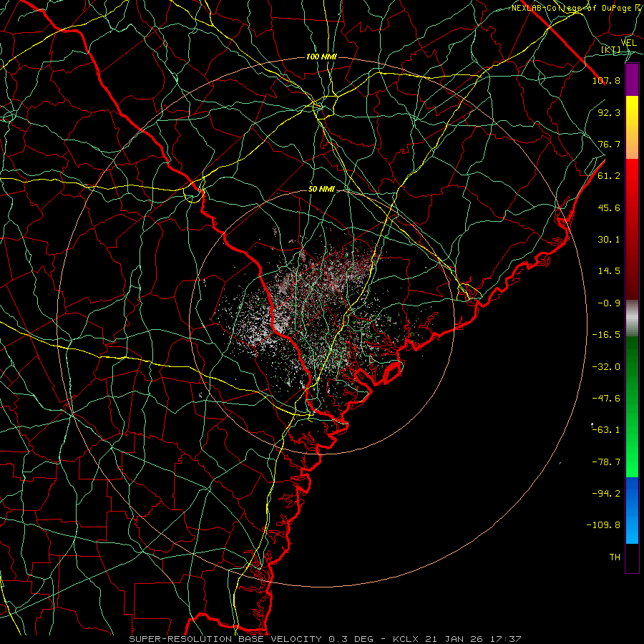This screenshot has width=644, height=644.
Task: Click the 30.1 velocity scale value
Action: (x=609, y=240)
